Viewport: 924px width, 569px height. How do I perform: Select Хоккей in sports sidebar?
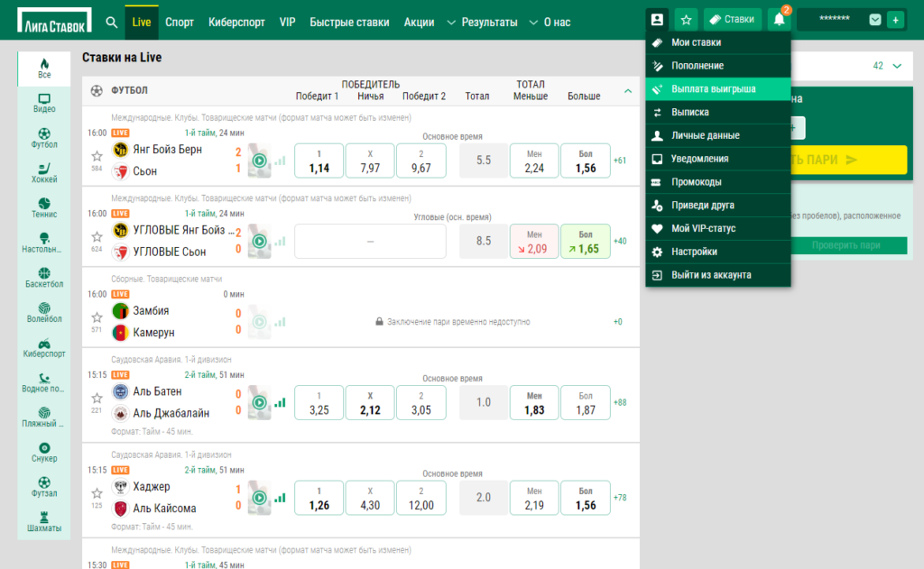44,173
